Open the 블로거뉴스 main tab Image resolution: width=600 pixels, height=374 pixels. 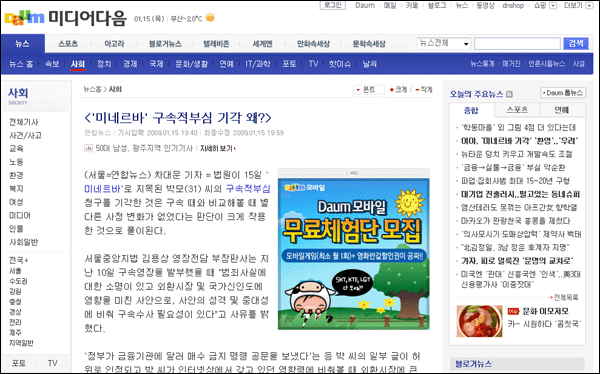(x=165, y=44)
